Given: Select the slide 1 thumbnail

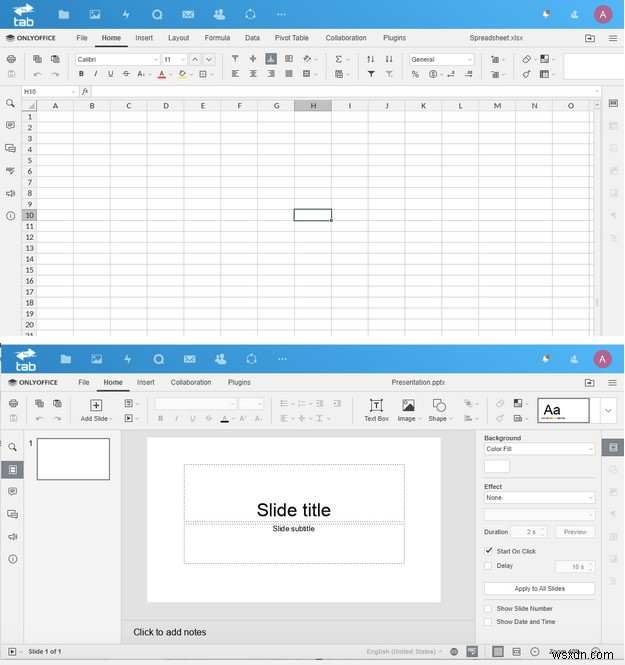Looking at the screenshot, I should coord(73,459).
